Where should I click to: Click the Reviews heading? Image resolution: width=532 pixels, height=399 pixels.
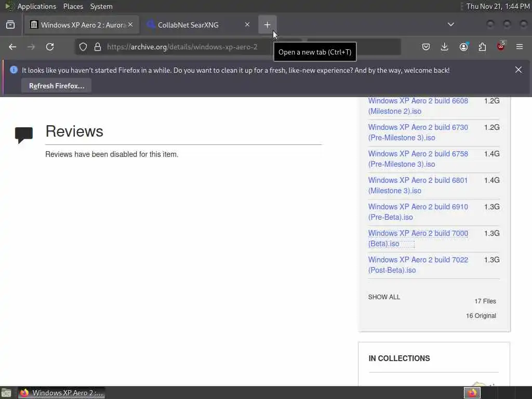74,131
